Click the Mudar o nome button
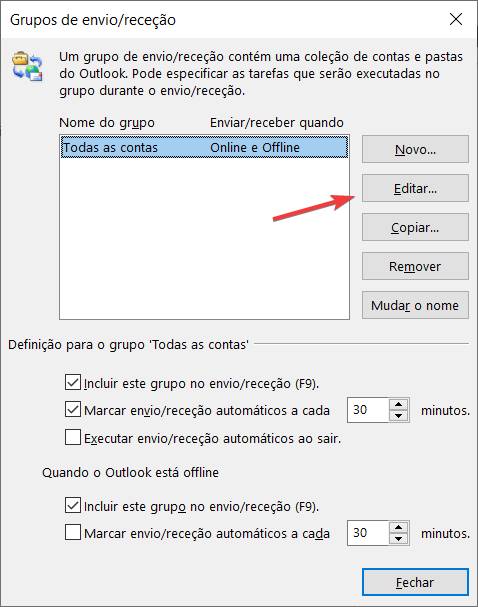 point(415,305)
